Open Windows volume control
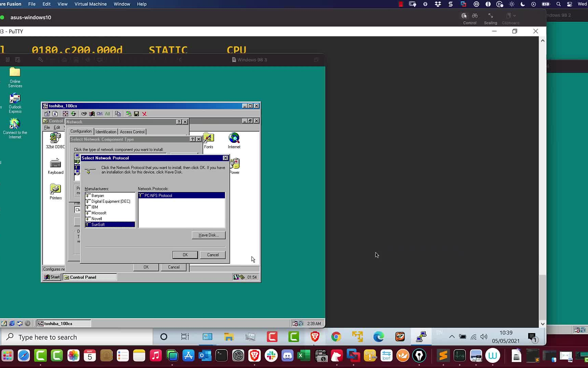This screenshot has height=368, width=588. click(484, 337)
